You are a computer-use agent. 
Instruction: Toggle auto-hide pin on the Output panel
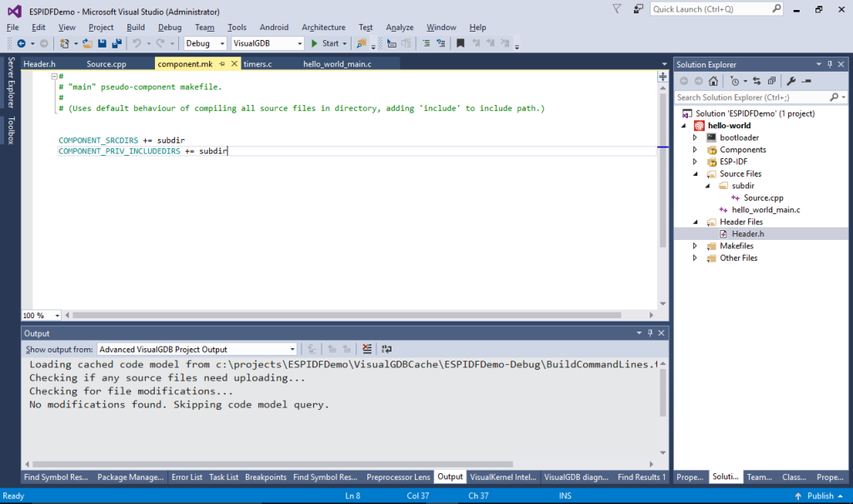pyautogui.click(x=650, y=333)
